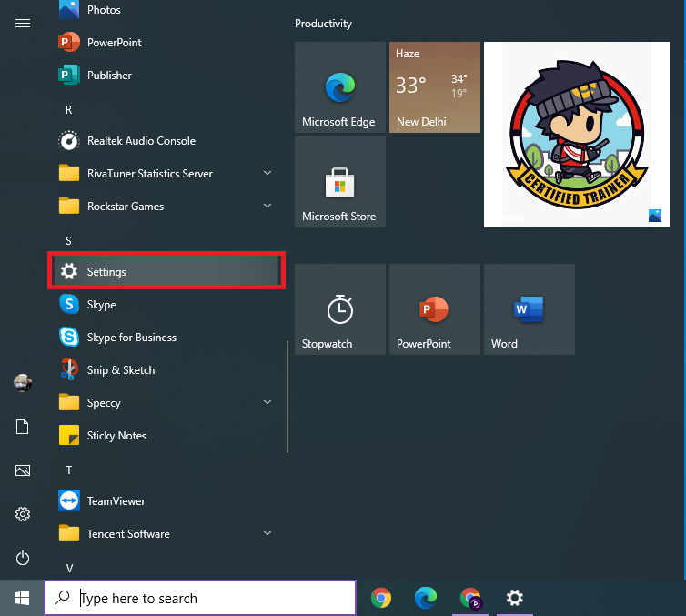Screen dimensions: 686x616
Task: Open the New Delhi weather tile
Action: click(435, 87)
